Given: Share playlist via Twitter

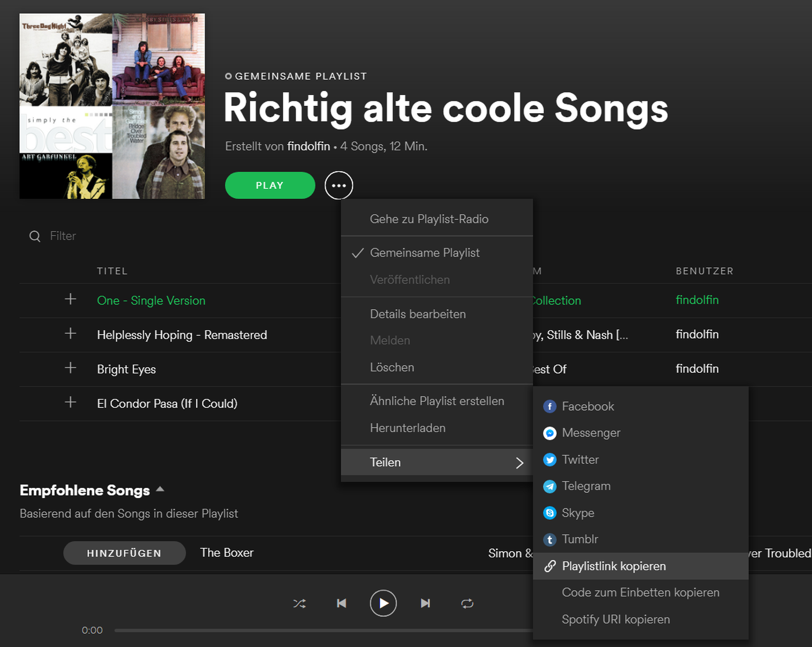Looking at the screenshot, I should pos(580,459).
